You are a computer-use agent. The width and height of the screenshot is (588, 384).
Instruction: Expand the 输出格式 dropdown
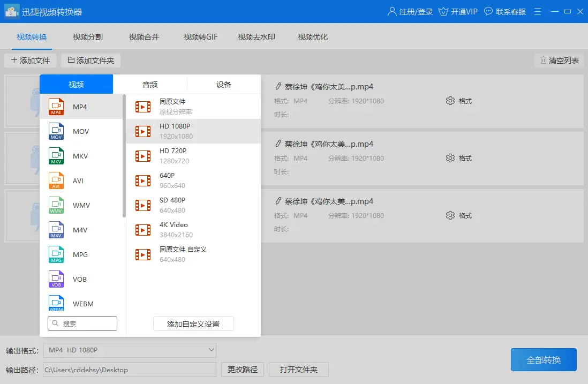212,350
